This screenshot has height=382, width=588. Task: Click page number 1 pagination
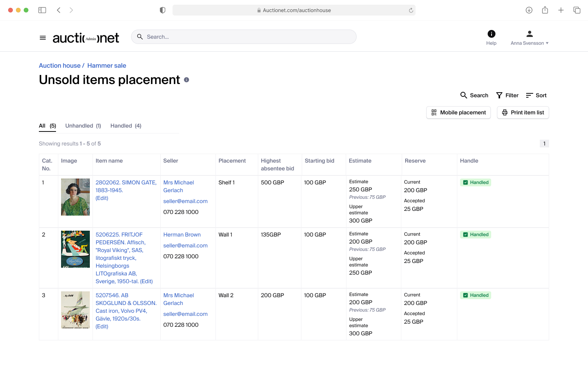tap(544, 144)
